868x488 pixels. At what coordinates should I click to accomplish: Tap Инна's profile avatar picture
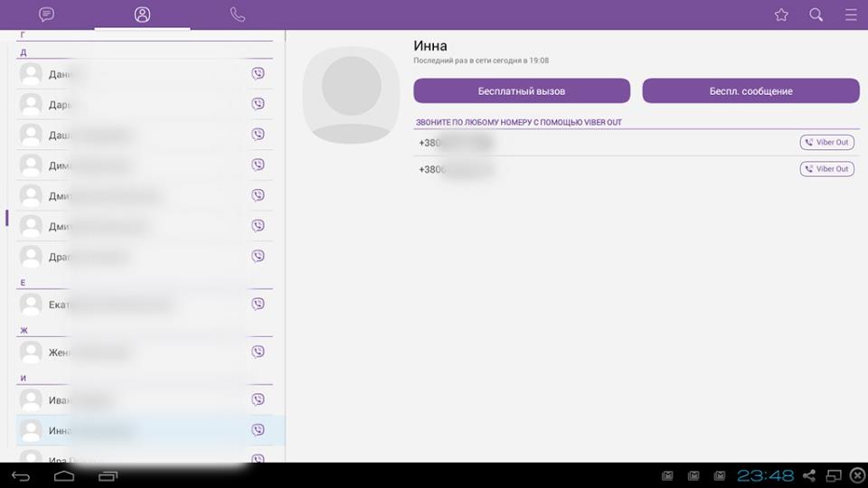(351, 95)
